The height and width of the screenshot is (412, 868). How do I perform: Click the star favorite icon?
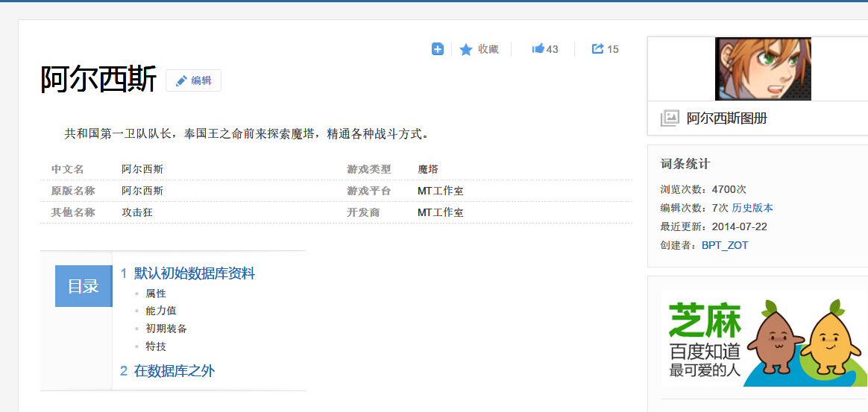point(466,50)
